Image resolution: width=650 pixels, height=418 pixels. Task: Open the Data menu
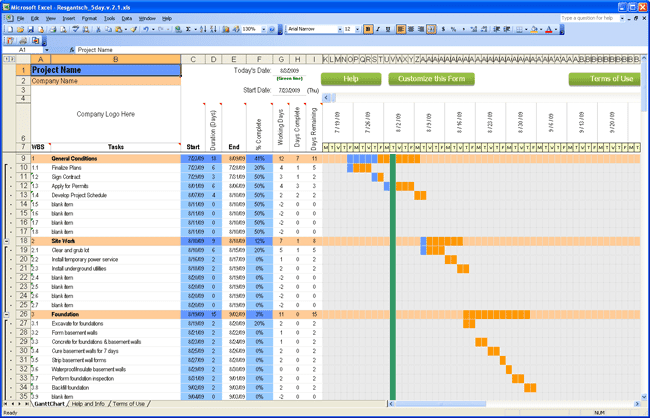(x=126, y=19)
